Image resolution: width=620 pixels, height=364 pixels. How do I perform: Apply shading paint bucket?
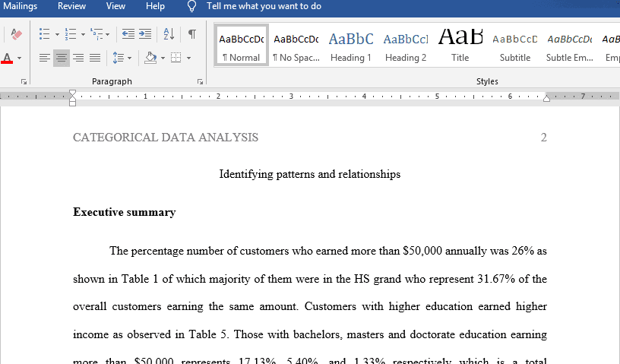coord(150,59)
